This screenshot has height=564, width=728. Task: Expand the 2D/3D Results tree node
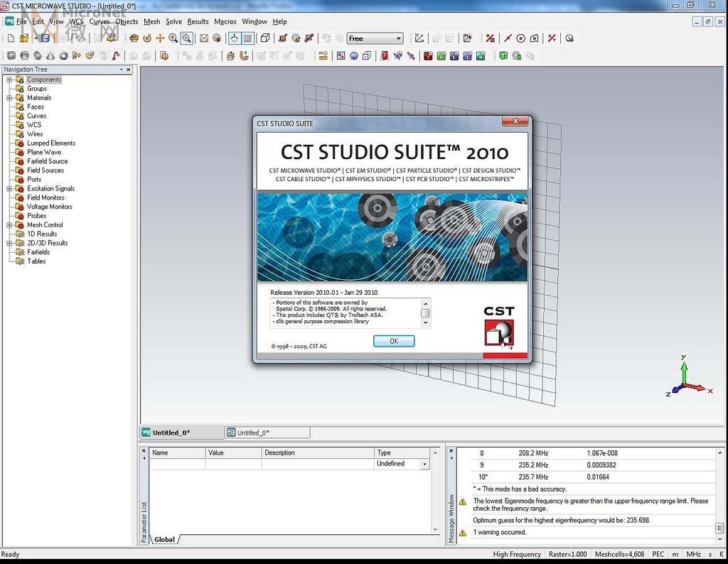[x=9, y=243]
